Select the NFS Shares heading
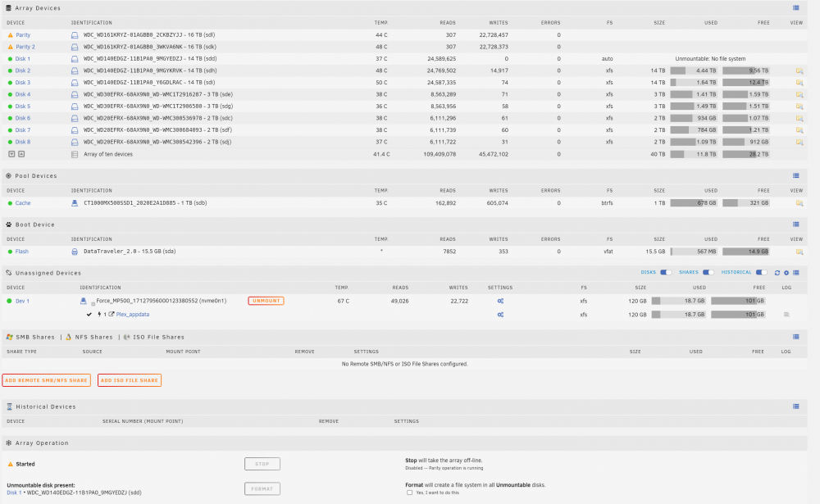820x504 pixels. pos(93,337)
